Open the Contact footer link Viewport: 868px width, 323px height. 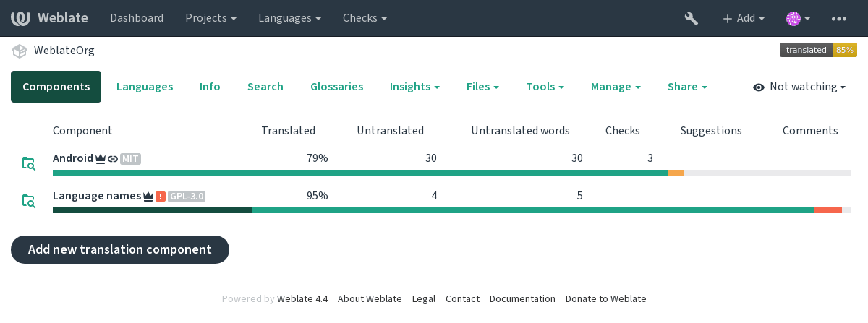pyautogui.click(x=462, y=298)
